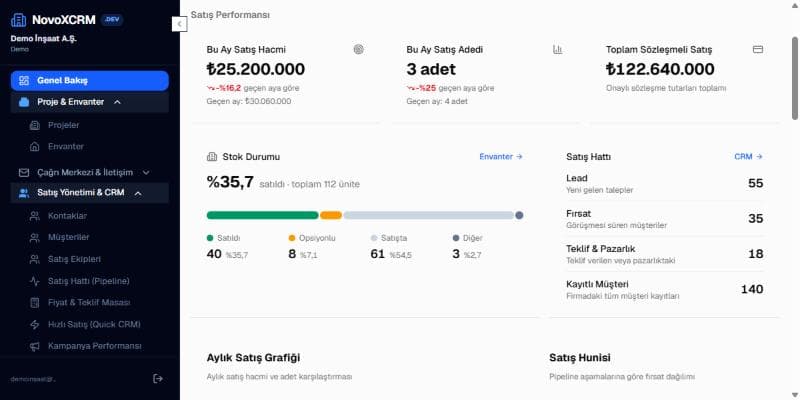The image size is (800, 400).
Task: Click the Aylık Satış Grafiği heading
Action: click(x=253, y=358)
